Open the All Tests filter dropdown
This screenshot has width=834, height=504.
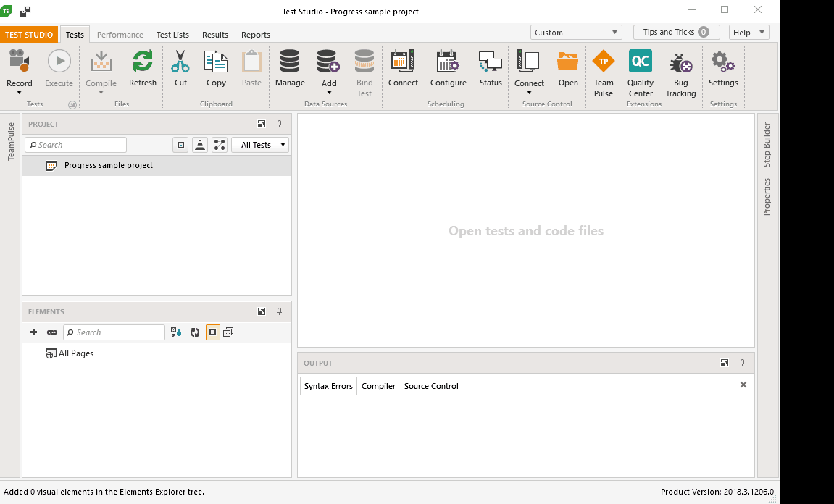[260, 145]
